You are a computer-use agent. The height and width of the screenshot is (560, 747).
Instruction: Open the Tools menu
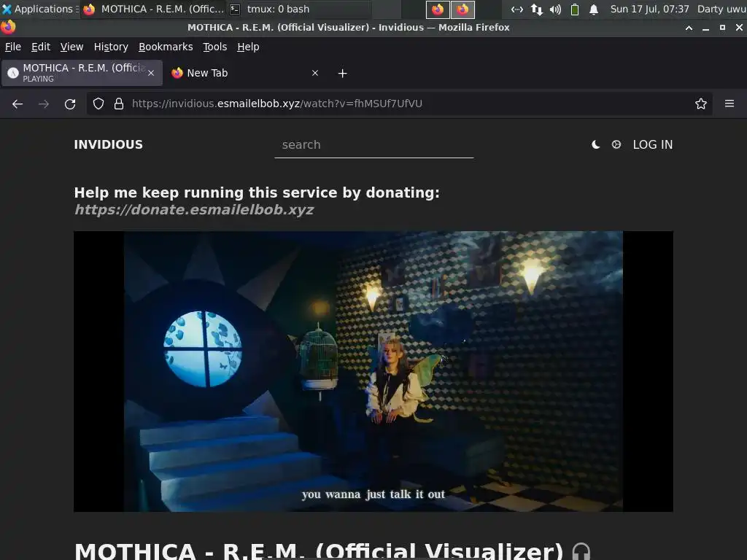pyautogui.click(x=215, y=47)
